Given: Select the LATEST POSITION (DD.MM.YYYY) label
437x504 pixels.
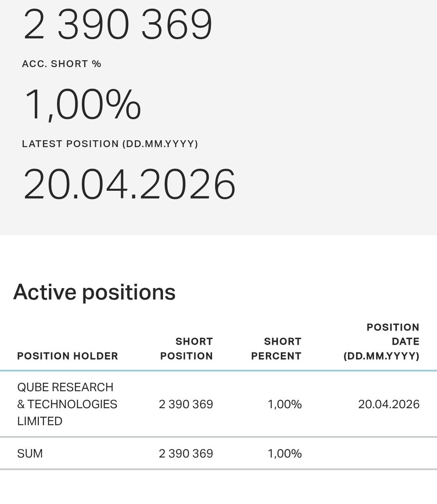Looking at the screenshot, I should 110,144.
